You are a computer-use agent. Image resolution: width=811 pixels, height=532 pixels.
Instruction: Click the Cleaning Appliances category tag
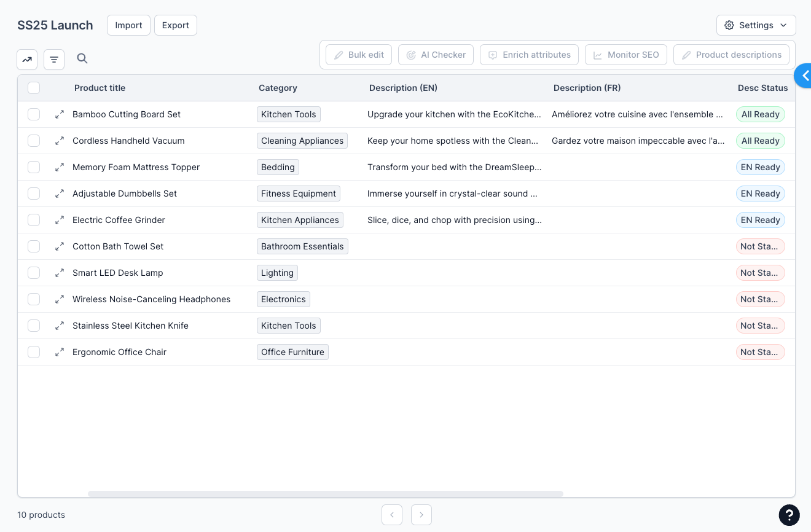(302, 141)
